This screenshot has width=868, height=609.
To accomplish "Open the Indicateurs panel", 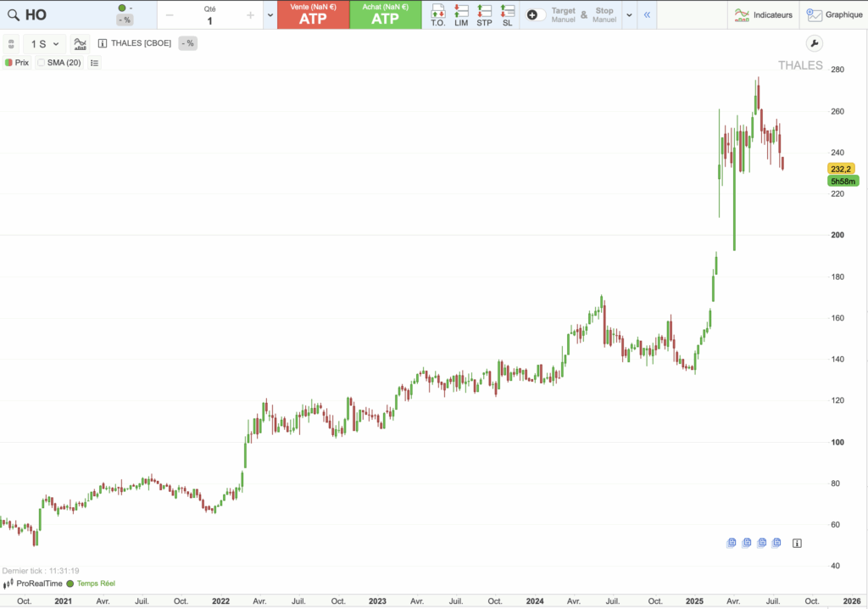I will [x=764, y=15].
